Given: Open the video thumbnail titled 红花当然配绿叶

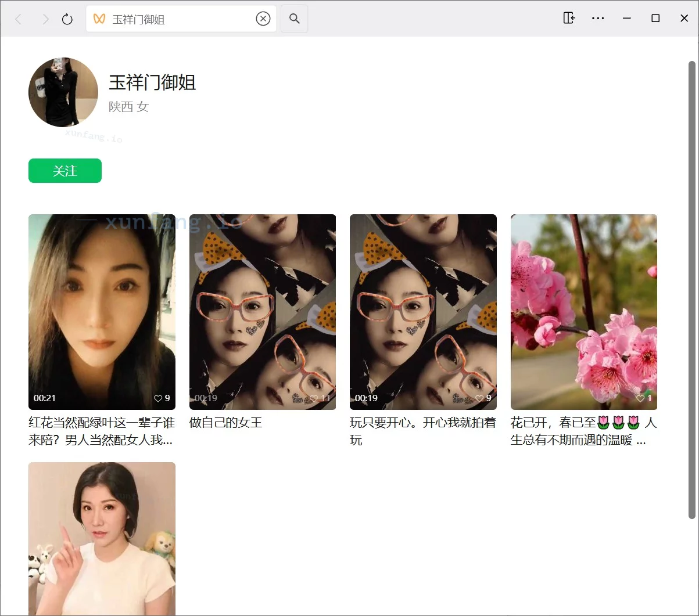Looking at the screenshot, I should tap(102, 312).
